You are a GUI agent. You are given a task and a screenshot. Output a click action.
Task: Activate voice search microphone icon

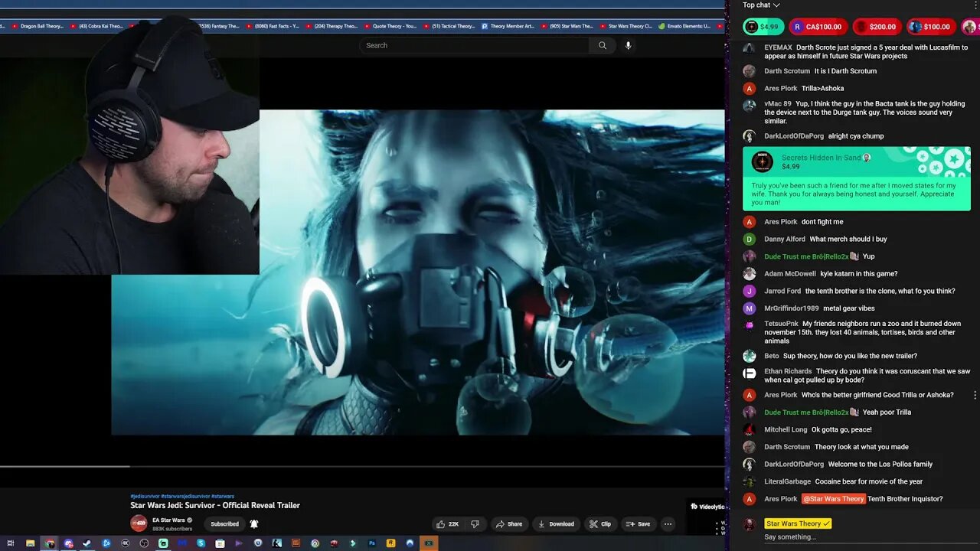(628, 45)
